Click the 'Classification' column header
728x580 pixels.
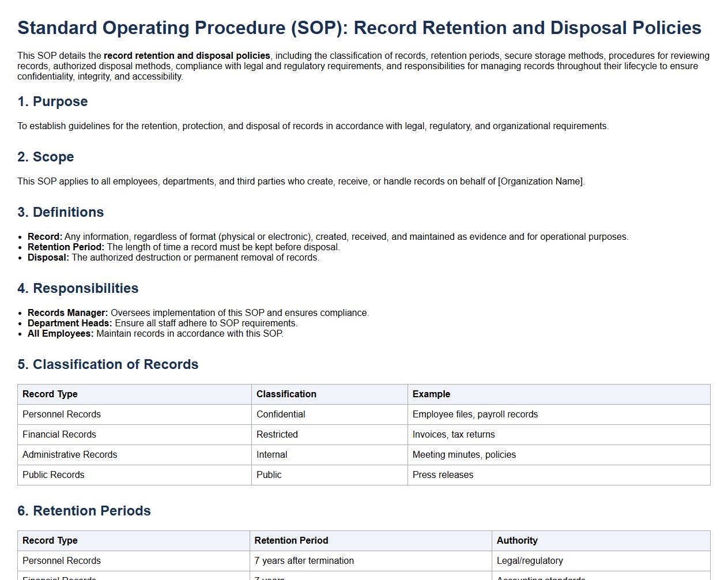286,394
